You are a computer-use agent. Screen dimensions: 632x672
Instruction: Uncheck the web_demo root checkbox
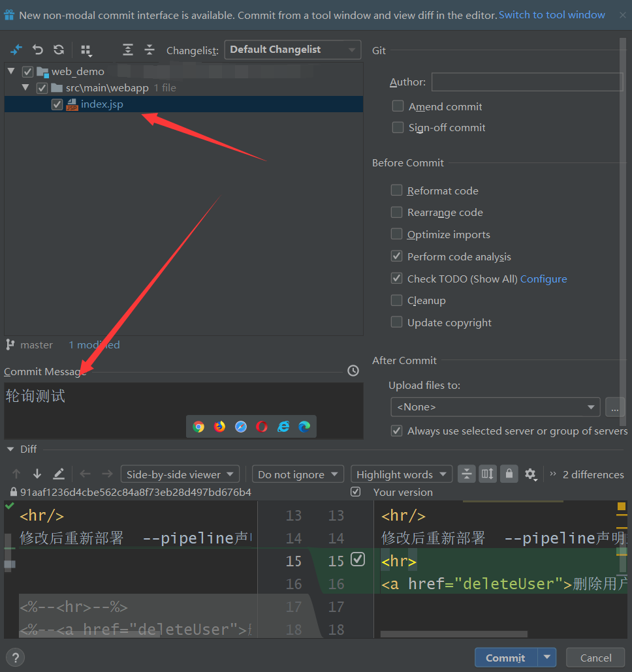28,72
